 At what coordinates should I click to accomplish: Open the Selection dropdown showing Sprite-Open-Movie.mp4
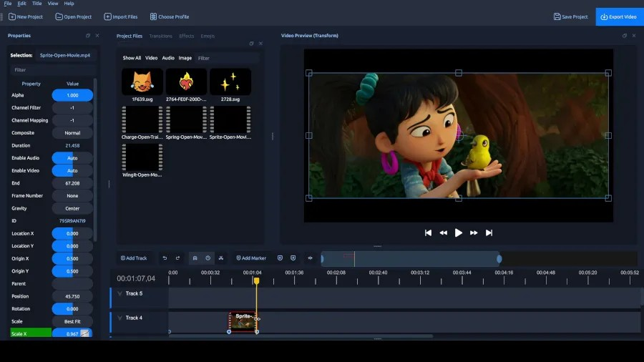[x=65, y=55]
